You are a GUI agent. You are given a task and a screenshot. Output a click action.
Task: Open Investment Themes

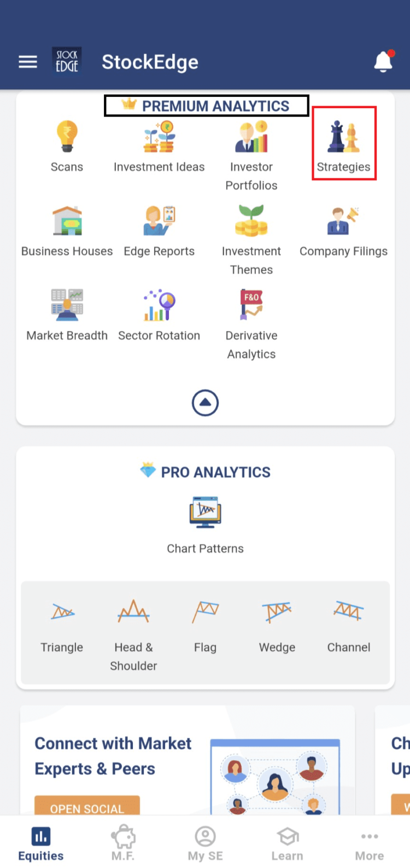pos(251,222)
